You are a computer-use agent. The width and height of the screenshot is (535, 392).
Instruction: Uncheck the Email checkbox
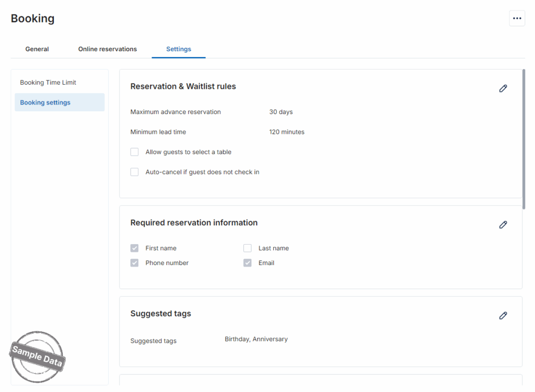[x=248, y=263]
